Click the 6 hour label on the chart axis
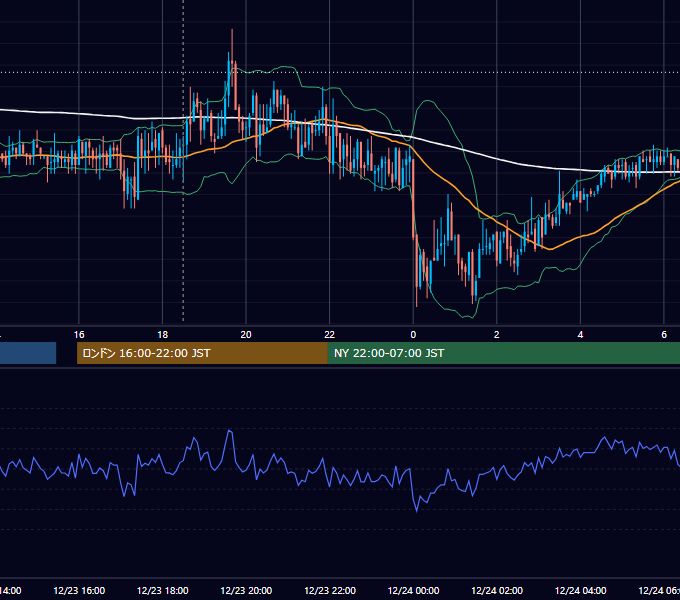The width and height of the screenshot is (680, 600). click(664, 335)
